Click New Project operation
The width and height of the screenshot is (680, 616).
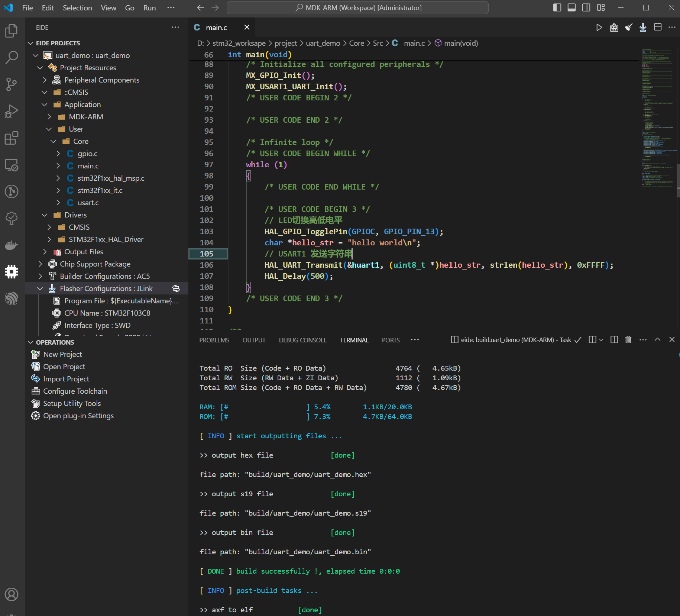(x=62, y=354)
